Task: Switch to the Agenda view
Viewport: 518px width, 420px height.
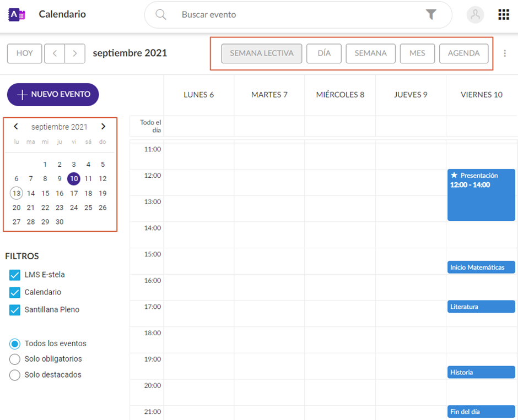Action: pyautogui.click(x=463, y=53)
